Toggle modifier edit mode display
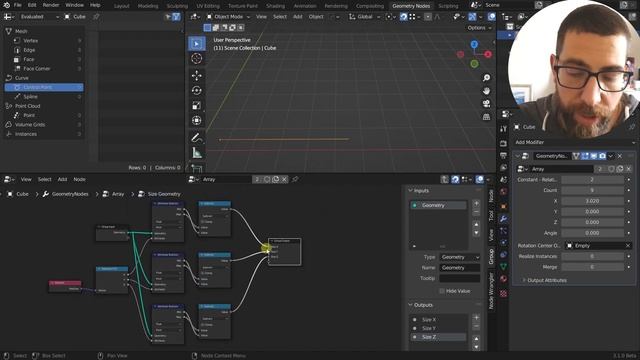The width and height of the screenshot is (640, 360). coord(585,156)
